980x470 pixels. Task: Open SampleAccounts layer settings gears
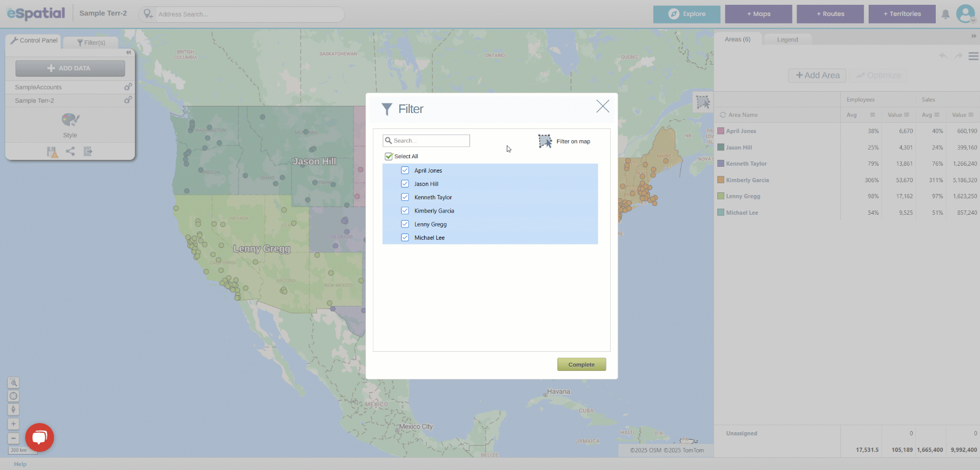click(x=128, y=87)
